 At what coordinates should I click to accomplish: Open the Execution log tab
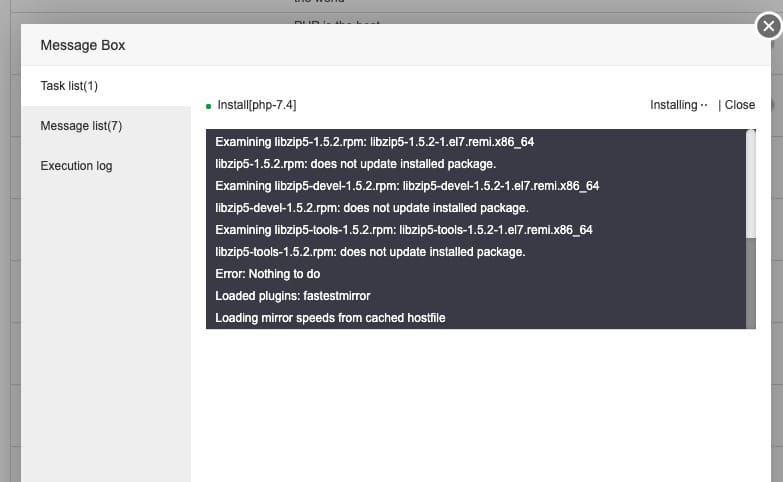coord(76,166)
